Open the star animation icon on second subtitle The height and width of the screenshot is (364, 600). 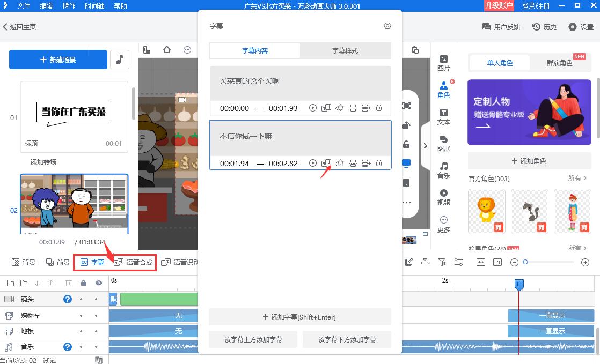tap(340, 164)
